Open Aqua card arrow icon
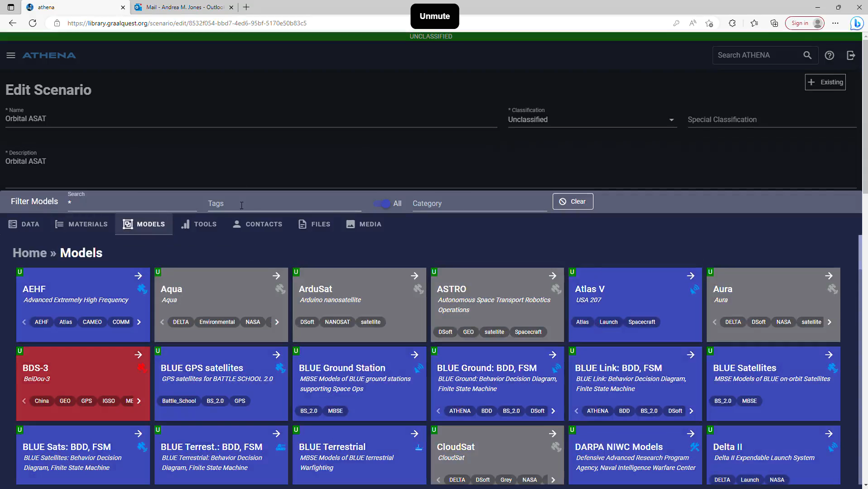868x489 pixels. [276, 276]
